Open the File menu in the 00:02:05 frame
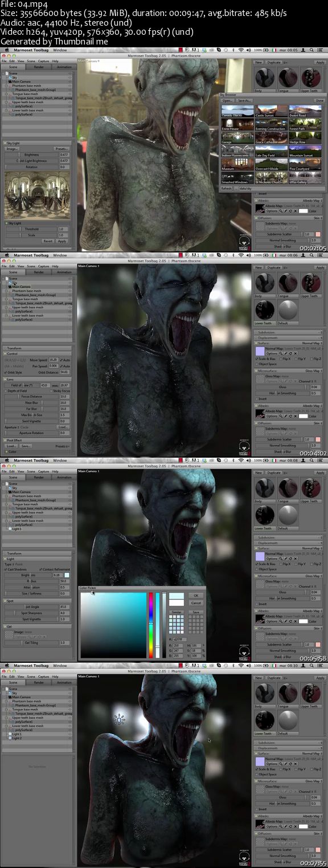 coord(4,61)
